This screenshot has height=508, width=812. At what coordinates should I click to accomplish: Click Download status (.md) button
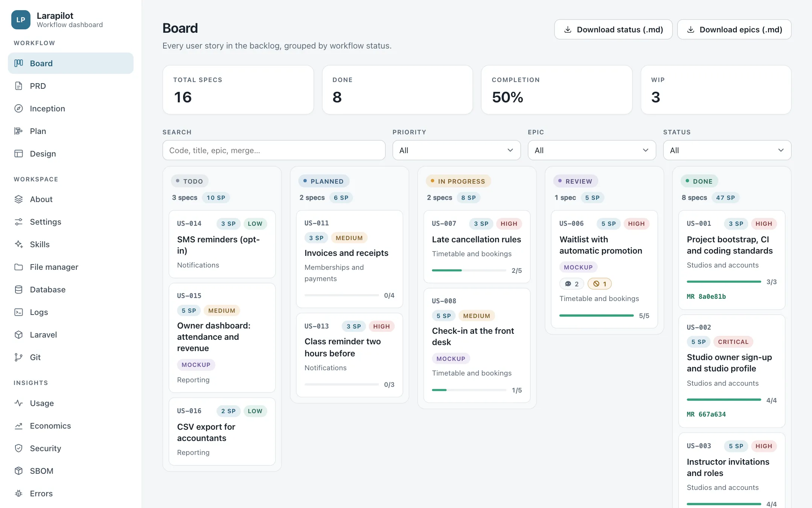click(x=613, y=29)
